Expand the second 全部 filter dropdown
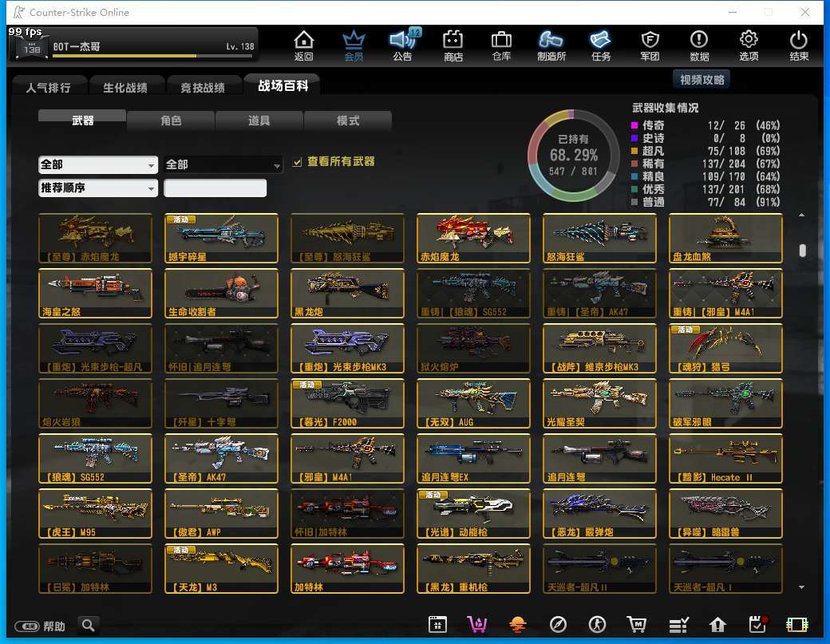Image resolution: width=830 pixels, height=644 pixels. coord(223,164)
